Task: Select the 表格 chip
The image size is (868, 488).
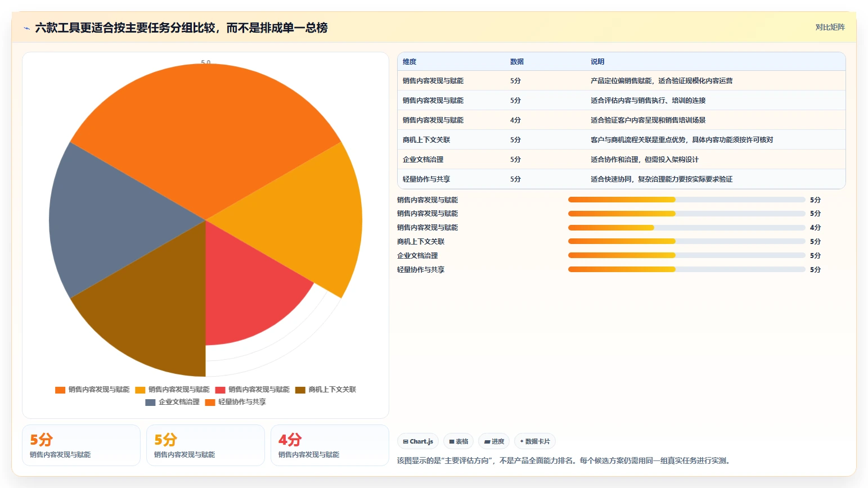Action: pos(458,441)
